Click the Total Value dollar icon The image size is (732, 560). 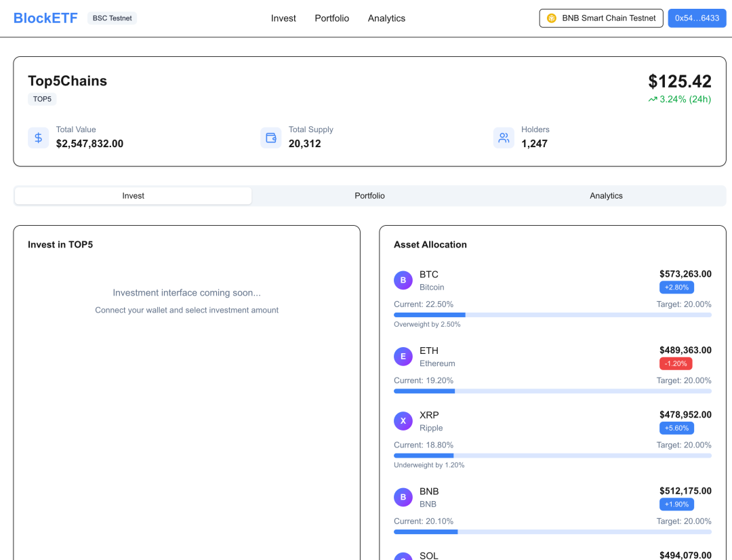pyautogui.click(x=39, y=138)
